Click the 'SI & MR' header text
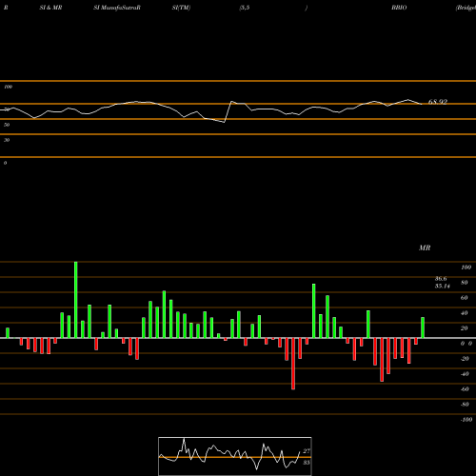Image resolution: width=476 pixels, height=476 pixels. click(50, 8)
